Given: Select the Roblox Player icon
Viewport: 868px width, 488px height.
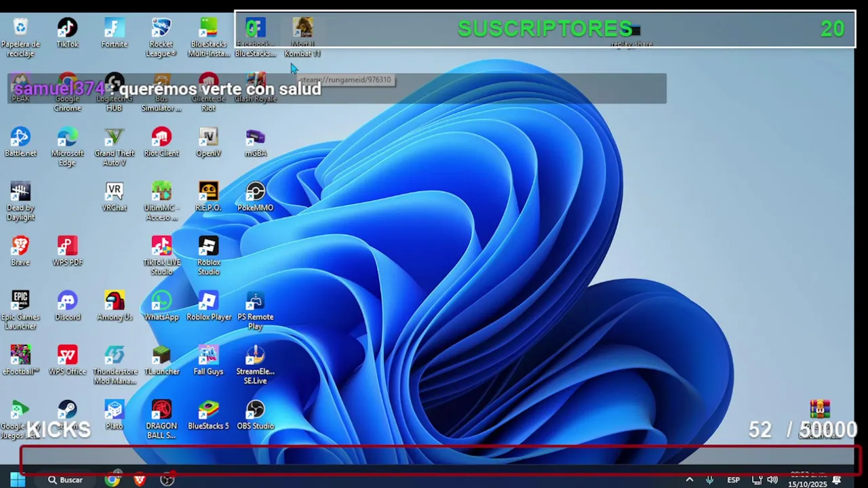Looking at the screenshot, I should coord(208,306).
